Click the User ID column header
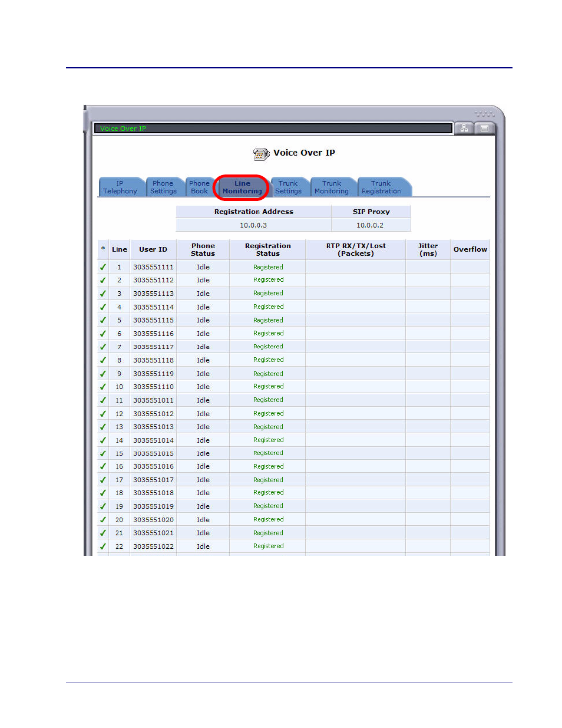562x728 pixels. coord(153,249)
